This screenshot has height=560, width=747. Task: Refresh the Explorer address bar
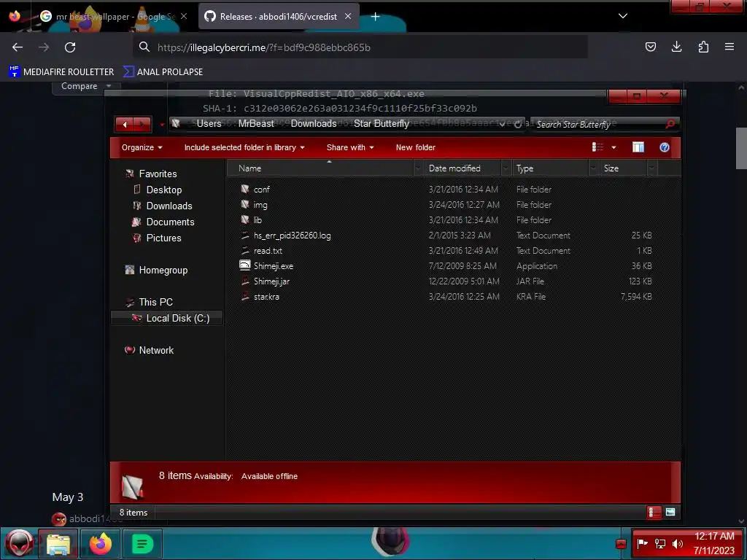(518, 124)
